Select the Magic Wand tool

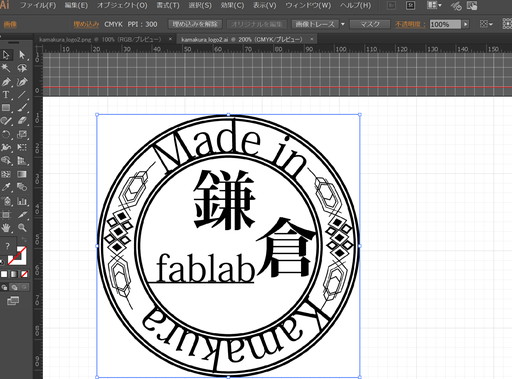coord(6,68)
